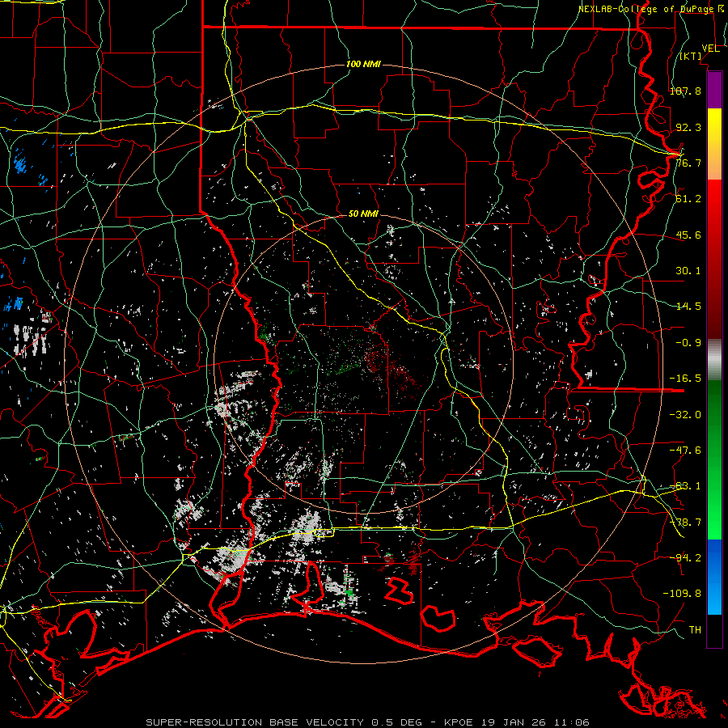This screenshot has width=728, height=728.
Task: Pick the blue segment of the color bar
Action: (x=714, y=577)
